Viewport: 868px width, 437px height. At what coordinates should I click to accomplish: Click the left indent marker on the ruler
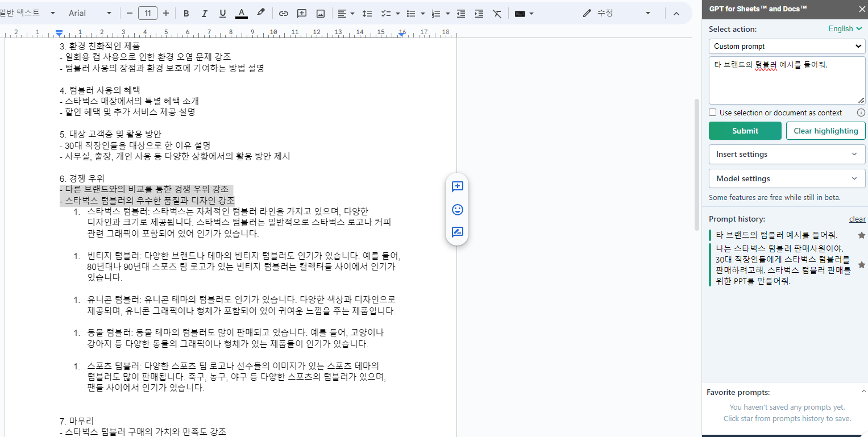click(x=59, y=34)
